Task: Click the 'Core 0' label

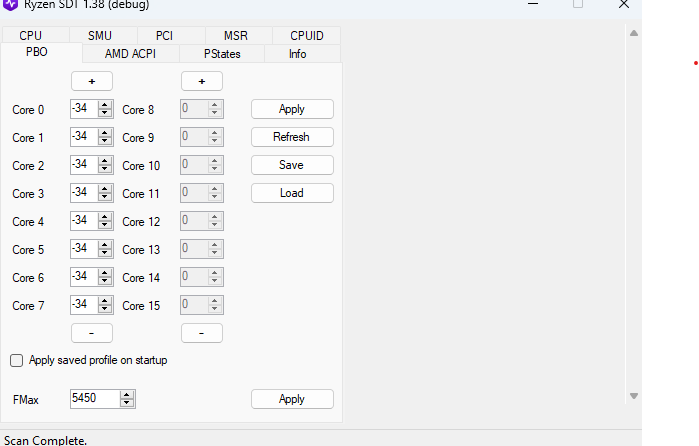Action: click(x=28, y=110)
